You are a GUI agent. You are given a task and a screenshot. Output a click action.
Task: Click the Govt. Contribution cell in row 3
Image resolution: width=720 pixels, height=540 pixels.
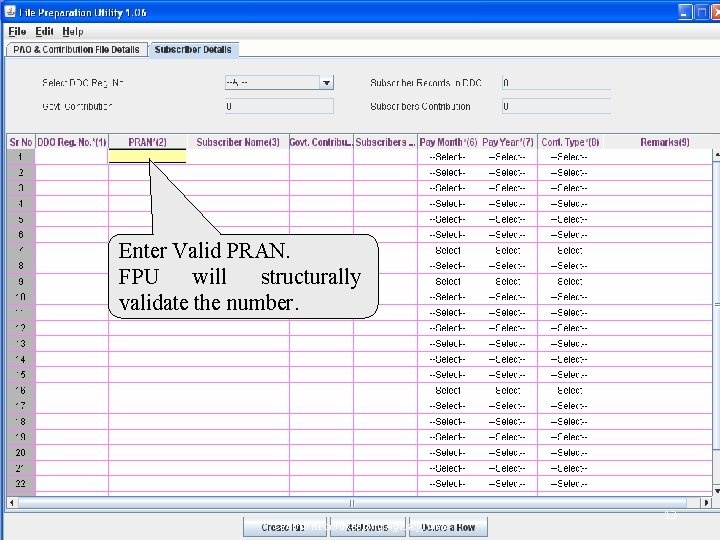[x=321, y=188]
